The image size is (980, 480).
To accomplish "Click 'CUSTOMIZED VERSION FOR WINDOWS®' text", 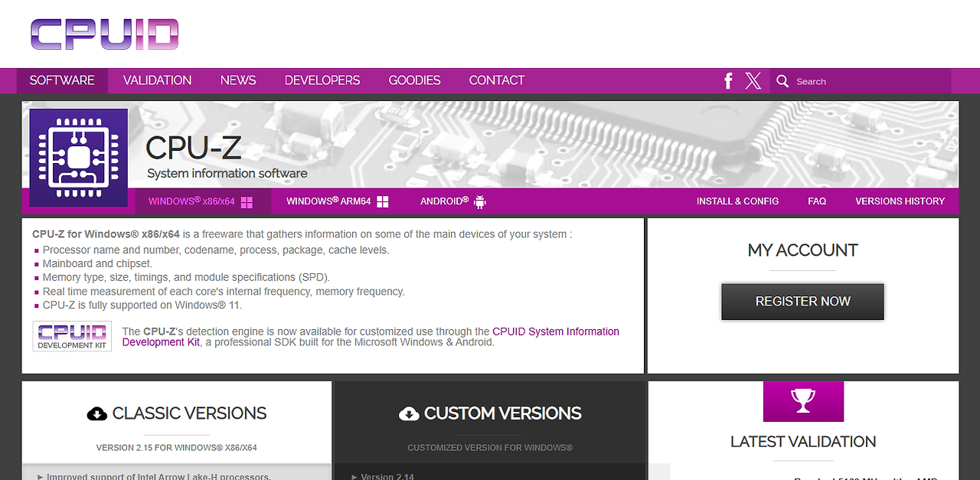I will (x=490, y=448).
